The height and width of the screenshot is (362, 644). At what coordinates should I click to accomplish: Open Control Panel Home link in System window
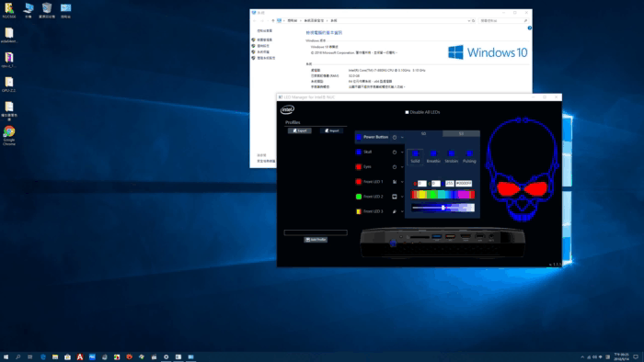[265, 30]
